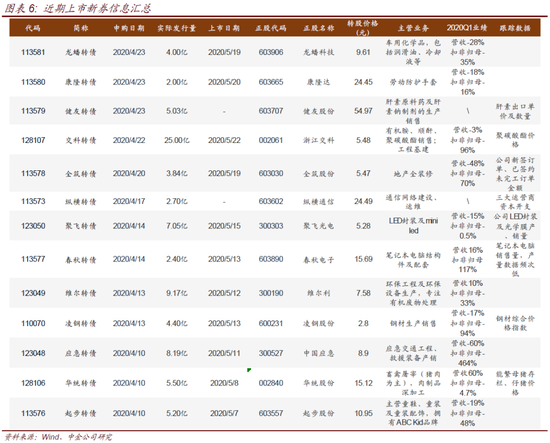Click stock code 603707
The image size is (550, 443).
pos(271,111)
